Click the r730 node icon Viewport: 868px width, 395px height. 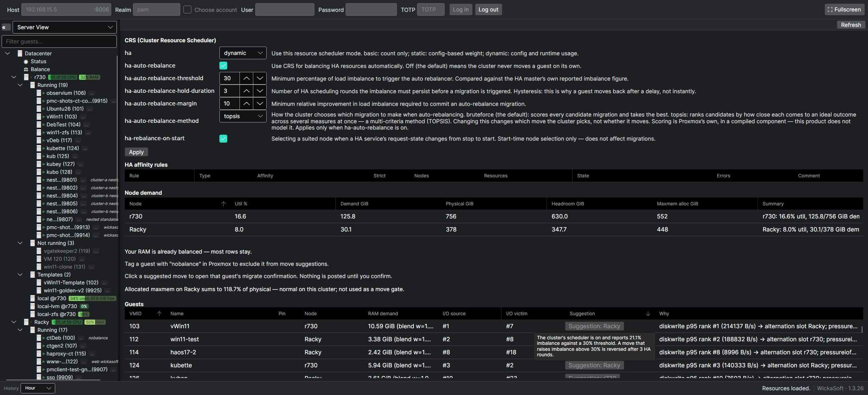(x=26, y=77)
